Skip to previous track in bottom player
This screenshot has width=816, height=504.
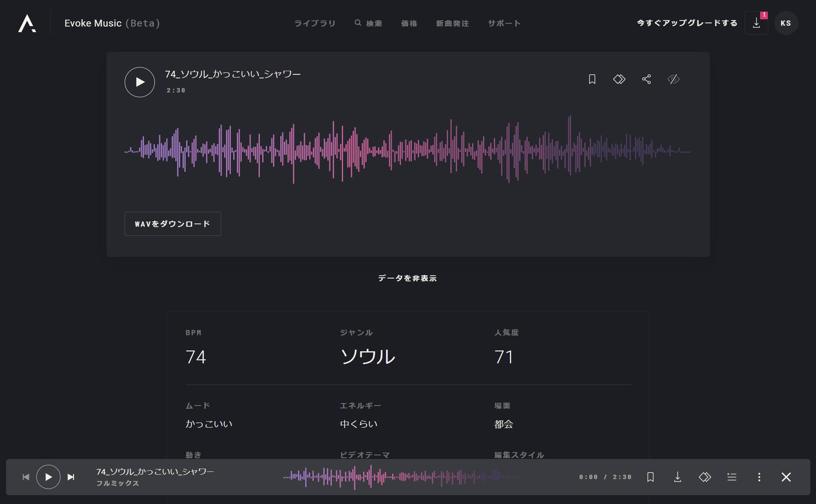pos(26,477)
